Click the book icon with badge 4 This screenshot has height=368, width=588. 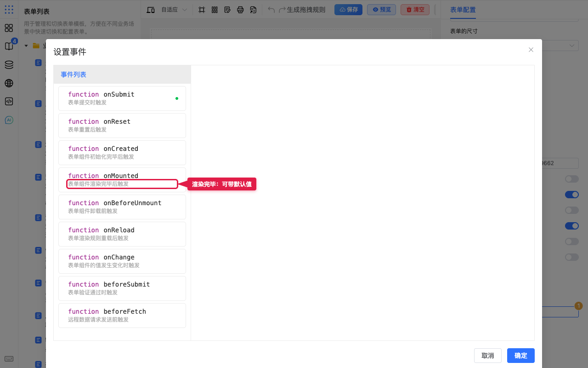click(x=9, y=46)
